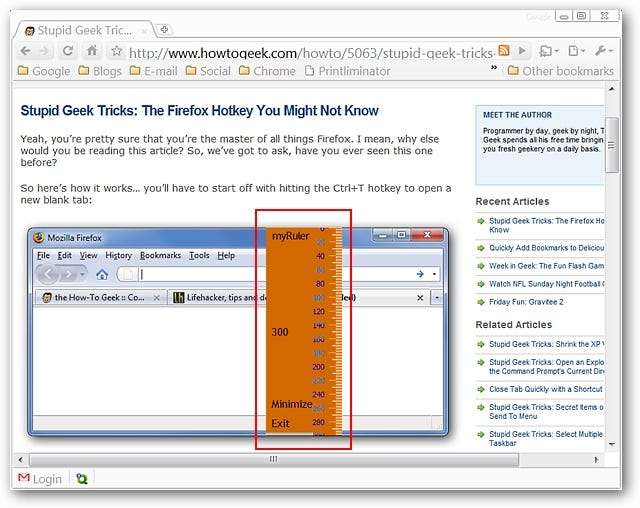
Task: Open Shrink the XP related article
Action: (x=547, y=344)
